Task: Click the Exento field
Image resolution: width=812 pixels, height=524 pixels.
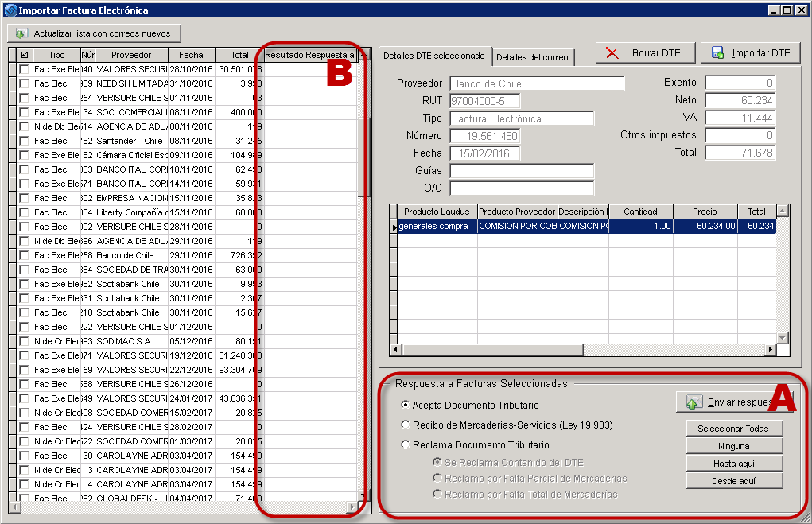Action: [x=740, y=83]
